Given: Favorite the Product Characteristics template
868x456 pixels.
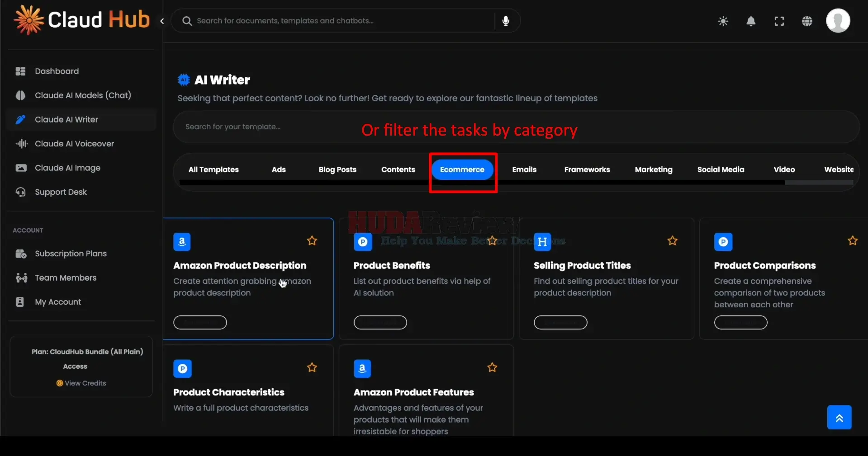Looking at the screenshot, I should [312, 367].
